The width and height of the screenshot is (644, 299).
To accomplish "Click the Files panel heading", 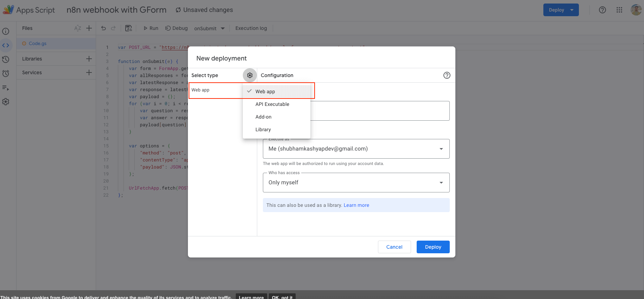I will (27, 28).
